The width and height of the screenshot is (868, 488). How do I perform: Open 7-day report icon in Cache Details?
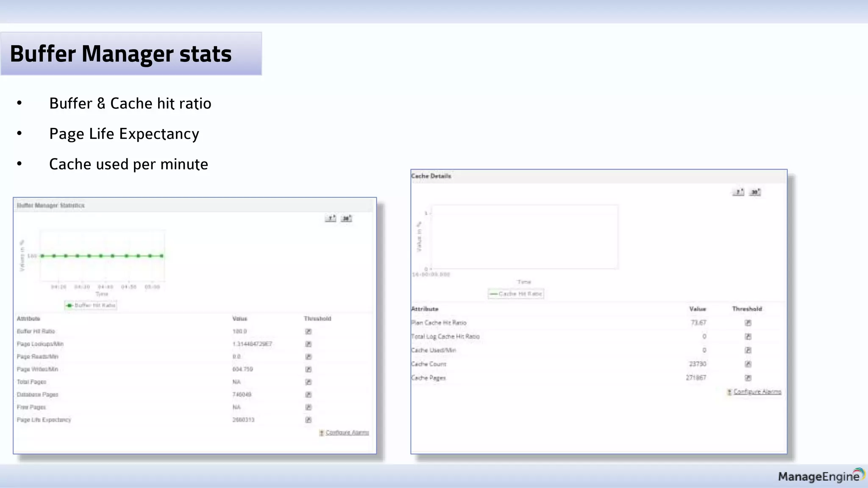(x=738, y=192)
